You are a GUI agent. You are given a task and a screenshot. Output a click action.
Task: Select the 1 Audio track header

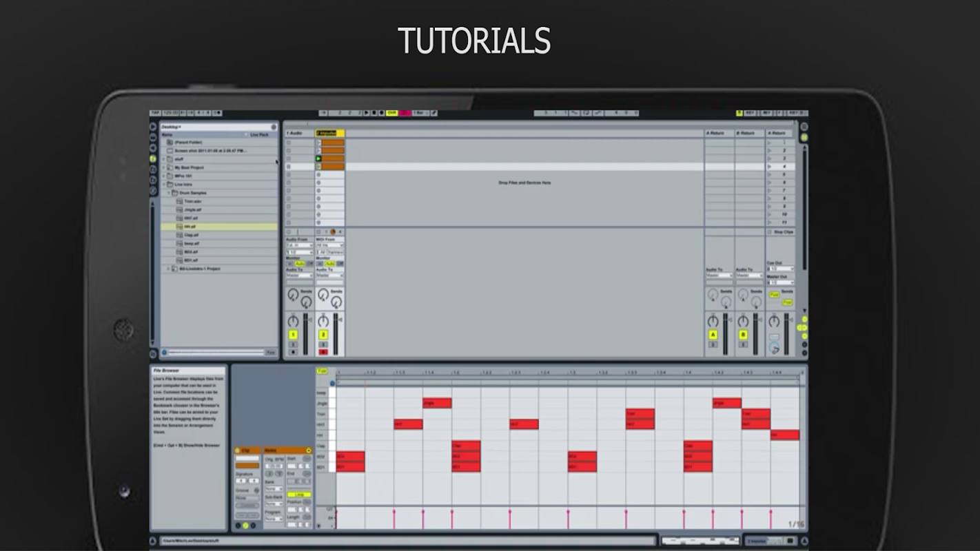[300, 133]
